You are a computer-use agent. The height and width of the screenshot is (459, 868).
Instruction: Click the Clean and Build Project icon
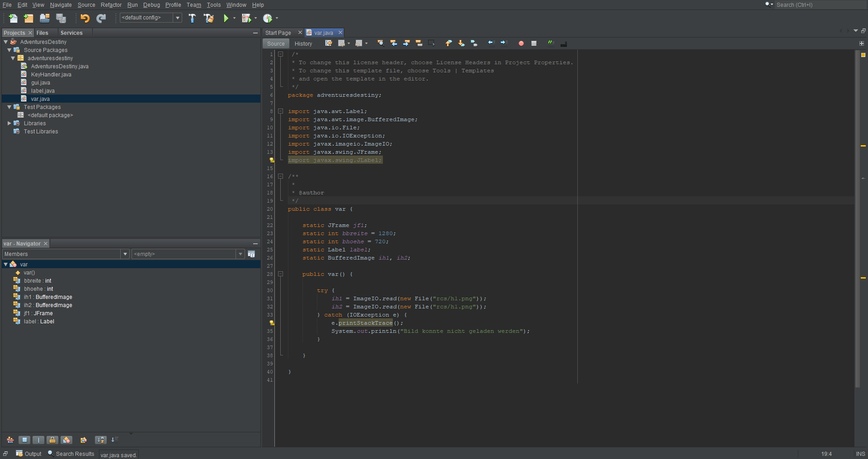pyautogui.click(x=208, y=19)
